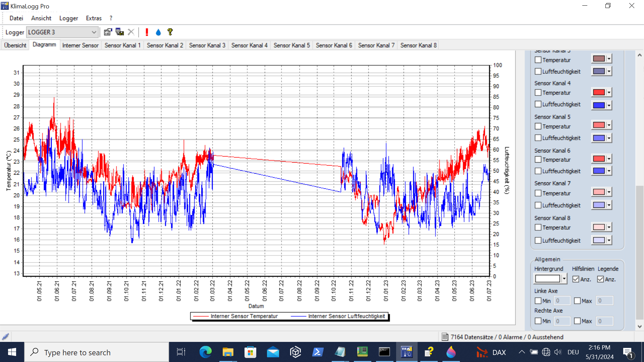The image size is (644, 362).
Task: Click the blue water drop icon
Action: click(x=158, y=32)
